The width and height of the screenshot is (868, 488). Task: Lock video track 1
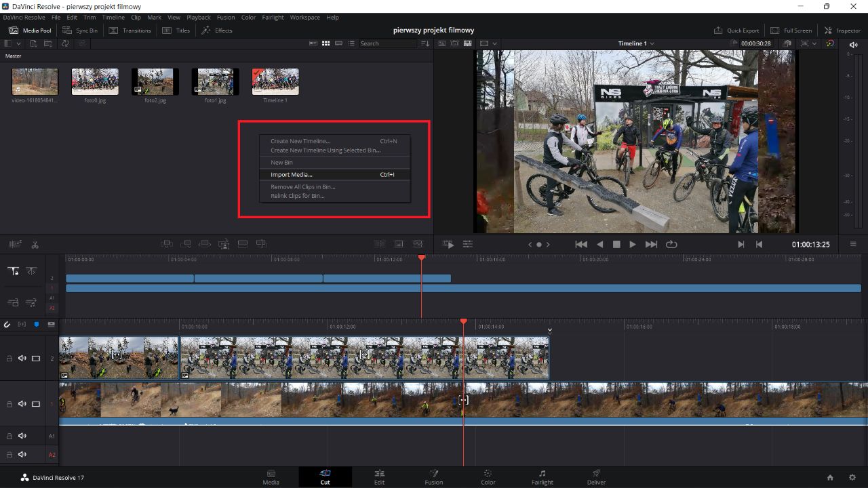click(9, 404)
